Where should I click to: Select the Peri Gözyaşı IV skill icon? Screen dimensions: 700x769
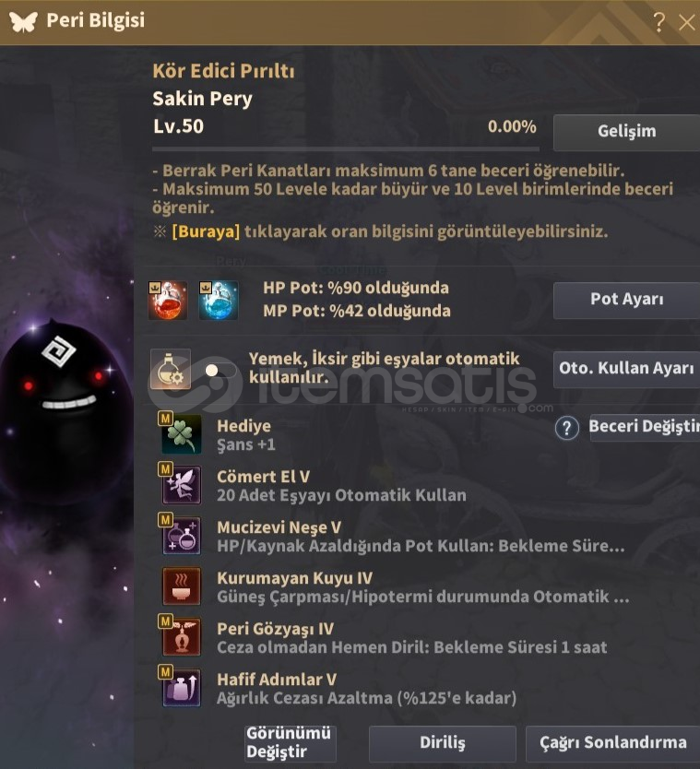point(182,636)
